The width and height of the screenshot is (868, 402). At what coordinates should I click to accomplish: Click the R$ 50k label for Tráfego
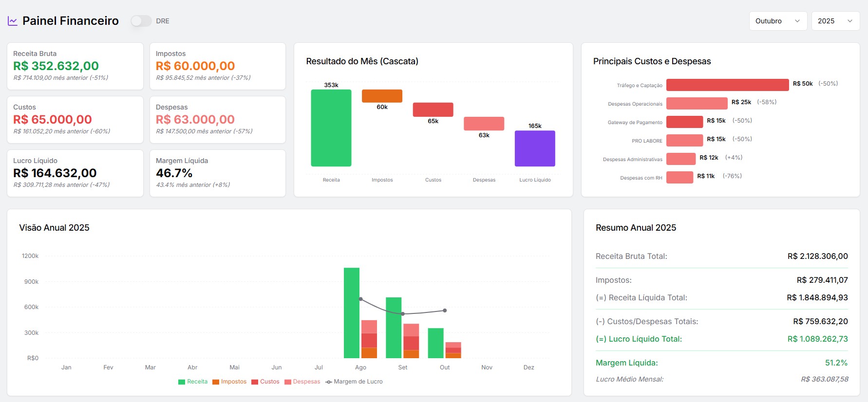coord(803,84)
